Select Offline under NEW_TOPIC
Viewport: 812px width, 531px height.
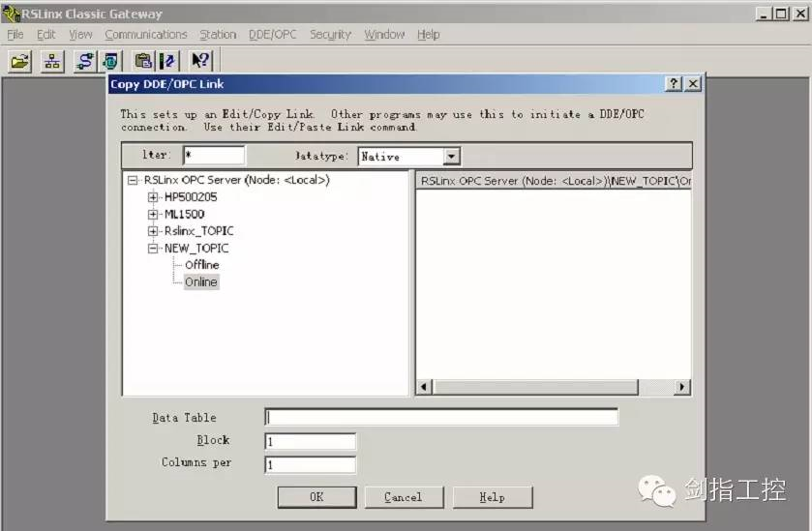[202, 265]
